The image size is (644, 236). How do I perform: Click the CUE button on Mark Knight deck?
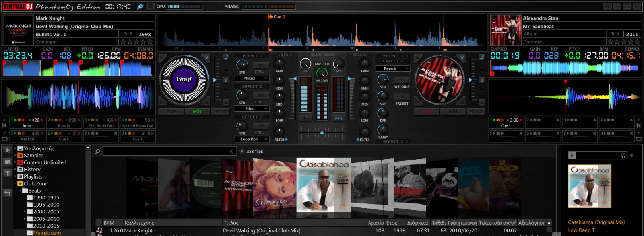click(x=171, y=111)
